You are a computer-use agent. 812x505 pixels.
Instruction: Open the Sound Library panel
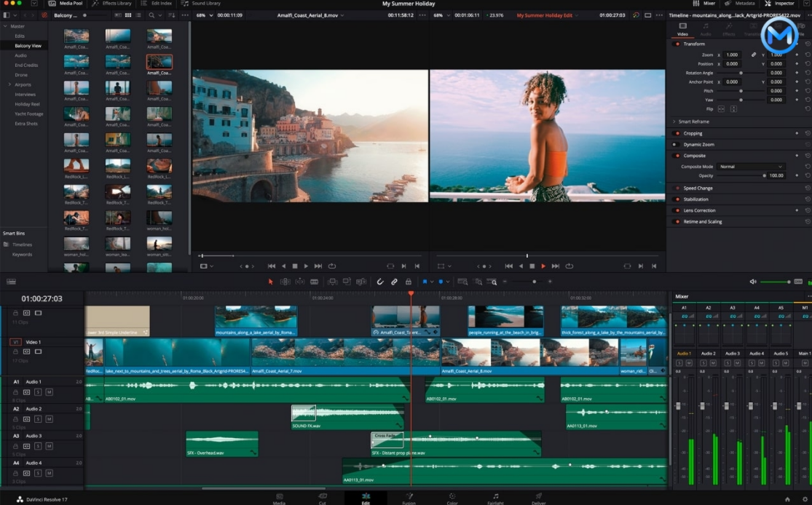point(201,3)
